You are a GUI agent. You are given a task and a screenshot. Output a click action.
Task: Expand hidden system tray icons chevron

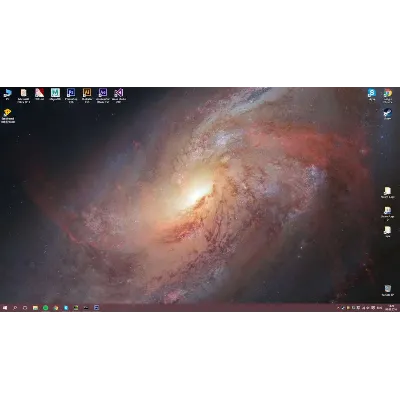(x=338, y=308)
